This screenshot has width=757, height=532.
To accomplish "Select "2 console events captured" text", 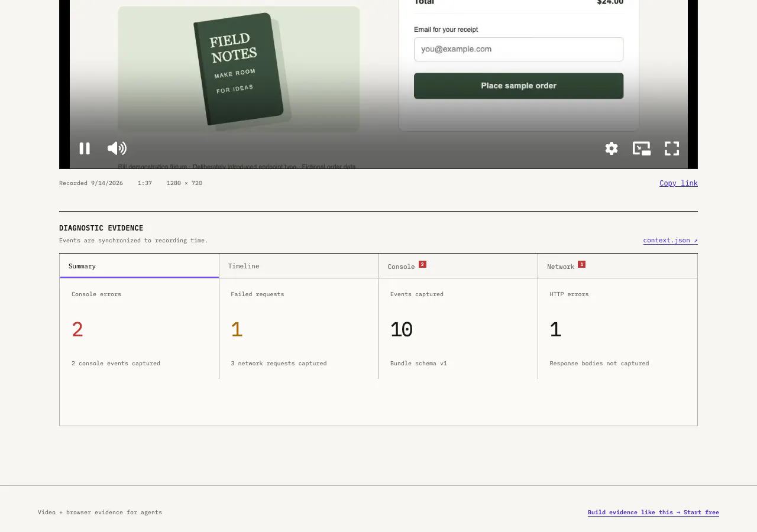I will pos(116,364).
